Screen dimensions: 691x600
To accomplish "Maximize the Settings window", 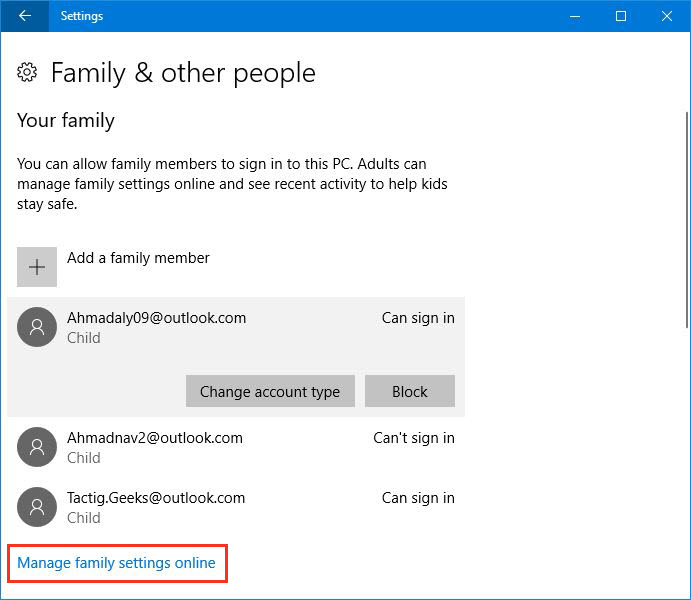I will (621, 16).
